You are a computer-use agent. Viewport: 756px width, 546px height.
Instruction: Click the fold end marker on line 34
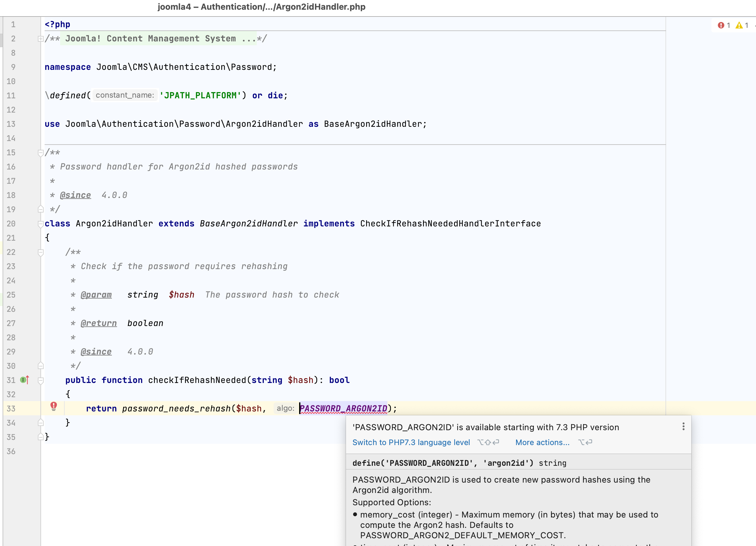pyautogui.click(x=41, y=422)
